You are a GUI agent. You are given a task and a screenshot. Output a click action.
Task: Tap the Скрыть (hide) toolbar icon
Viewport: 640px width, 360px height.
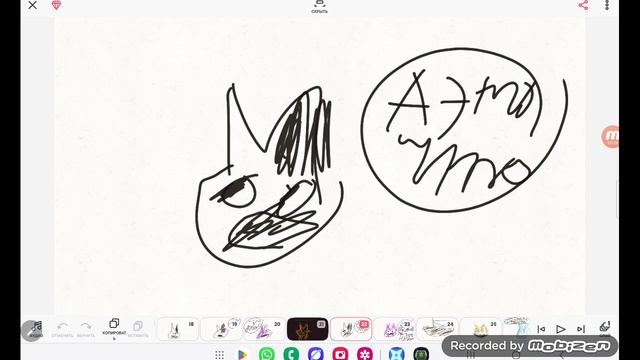pyautogui.click(x=319, y=7)
